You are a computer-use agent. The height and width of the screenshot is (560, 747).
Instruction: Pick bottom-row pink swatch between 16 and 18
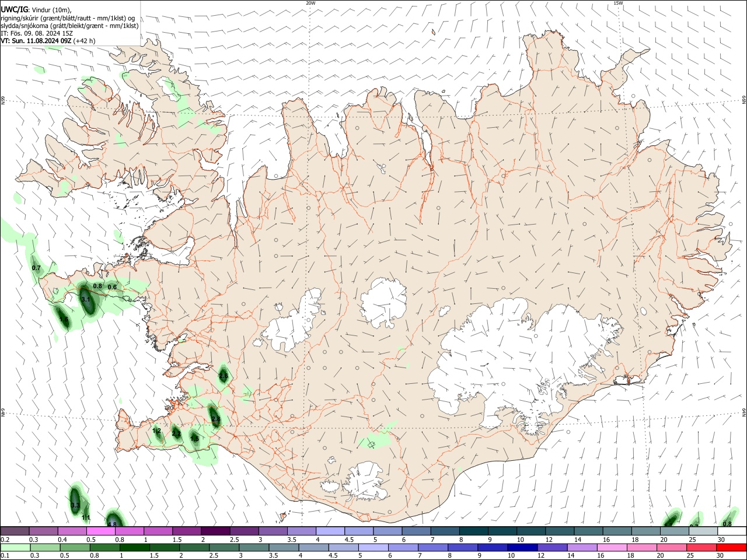coord(611,548)
